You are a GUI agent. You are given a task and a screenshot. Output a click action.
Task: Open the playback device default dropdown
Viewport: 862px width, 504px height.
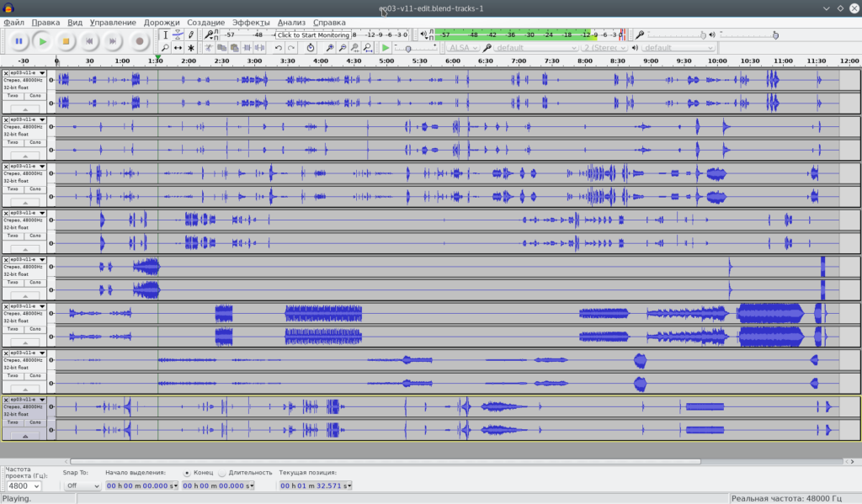click(678, 48)
